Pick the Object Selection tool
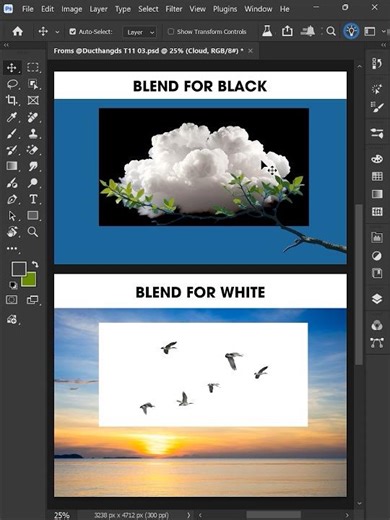Screen dimensions: 390x520 (x=33, y=84)
